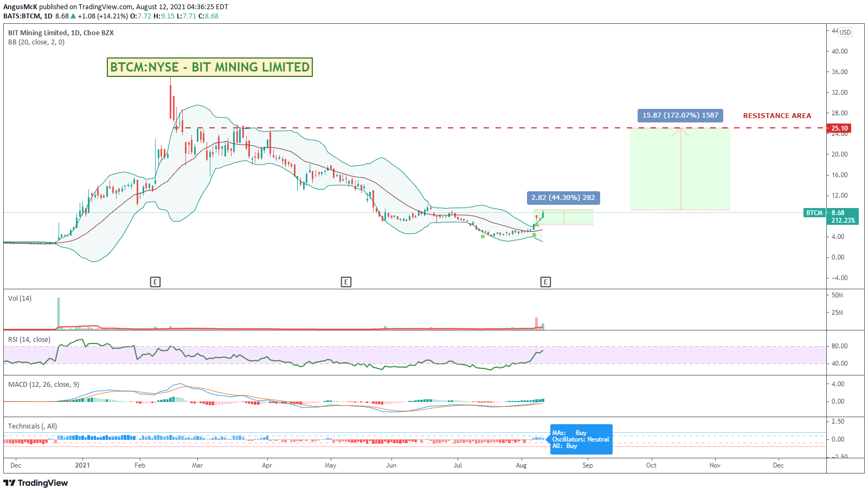The image size is (868, 493).
Task: Click the Vol (14) indicator legend
Action: (x=20, y=299)
